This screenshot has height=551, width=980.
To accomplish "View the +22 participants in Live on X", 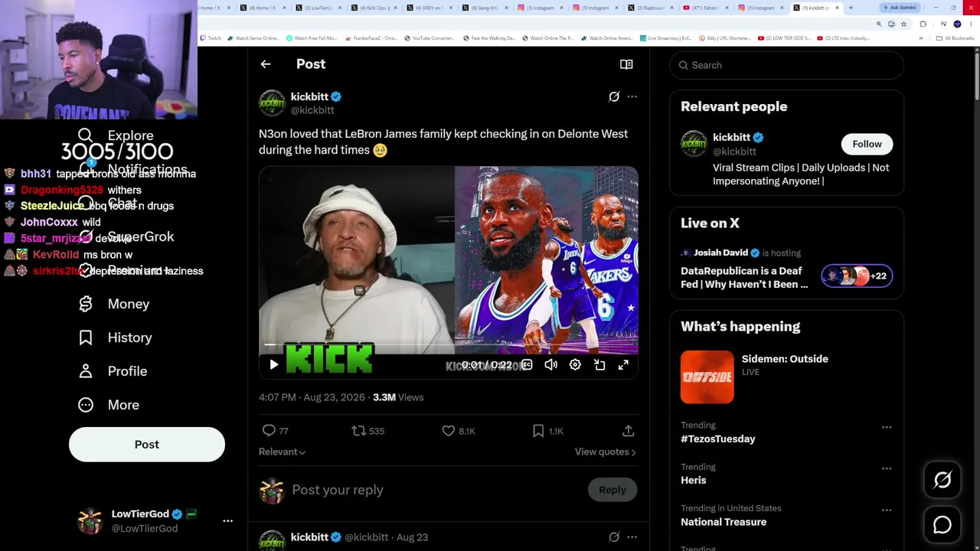I will tap(857, 275).
